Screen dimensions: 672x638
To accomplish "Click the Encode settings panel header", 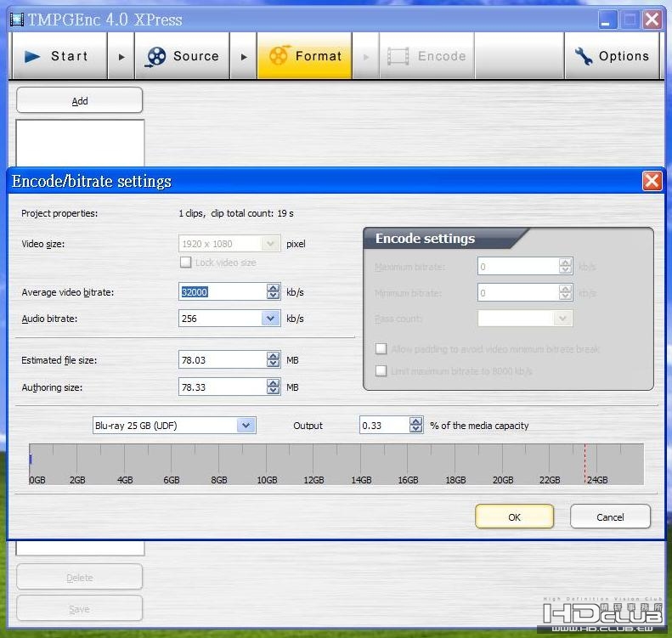I will pyautogui.click(x=446, y=238).
